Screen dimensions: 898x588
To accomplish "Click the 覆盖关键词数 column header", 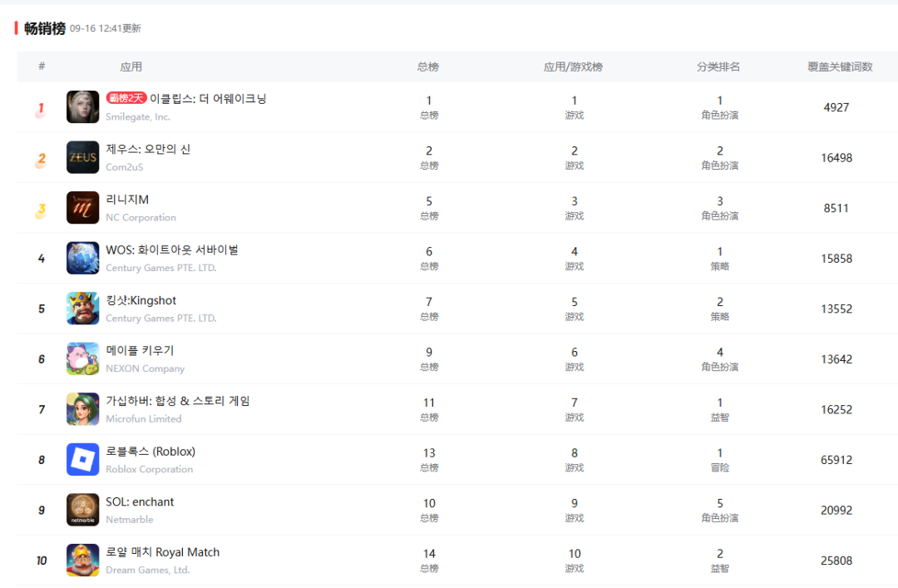I will [840, 67].
